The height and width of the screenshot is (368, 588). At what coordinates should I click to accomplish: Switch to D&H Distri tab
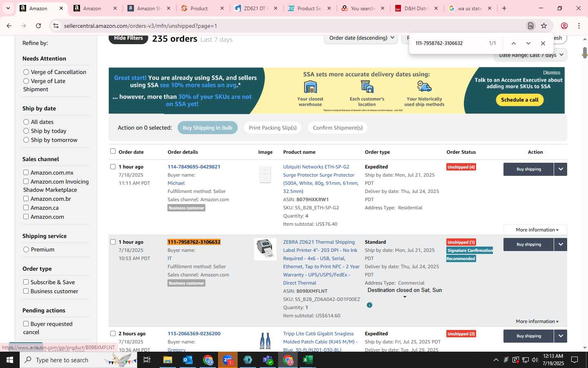click(416, 8)
